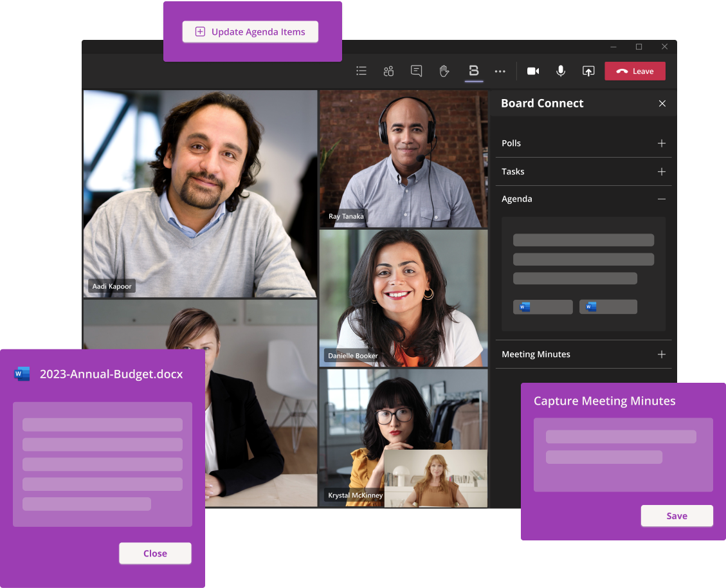
Task: Open the Board Connect app icon
Action: click(x=474, y=71)
